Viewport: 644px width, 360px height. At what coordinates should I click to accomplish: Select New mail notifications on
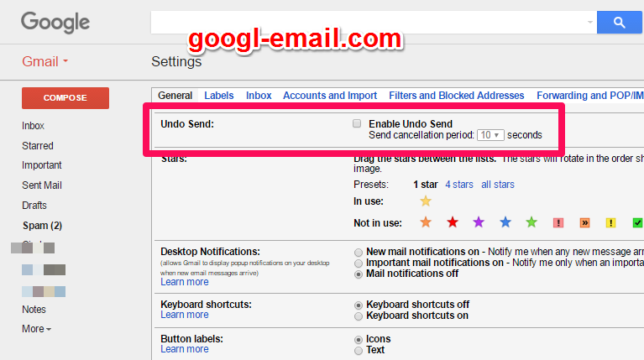pyautogui.click(x=359, y=252)
